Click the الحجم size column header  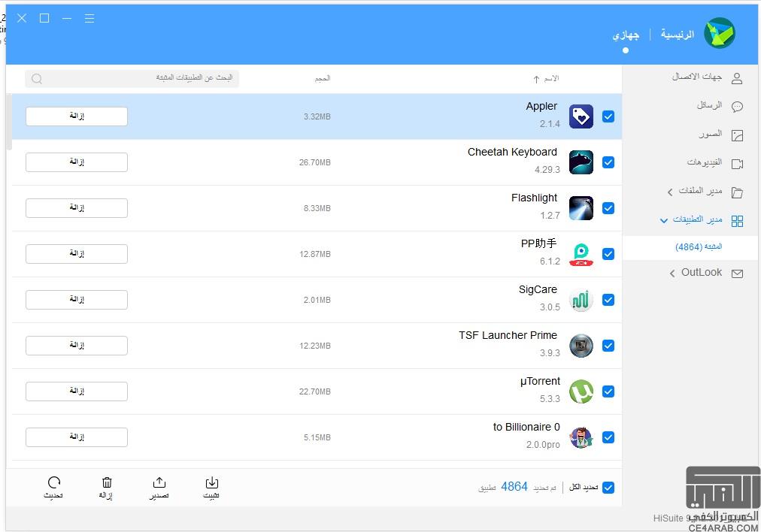[323, 79]
